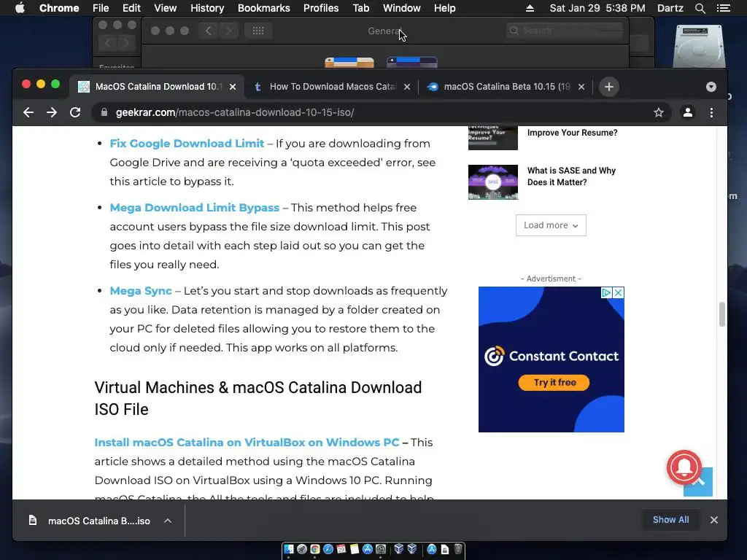This screenshot has height=560, width=747.
Task: Close the downloads bar
Action: [713, 520]
